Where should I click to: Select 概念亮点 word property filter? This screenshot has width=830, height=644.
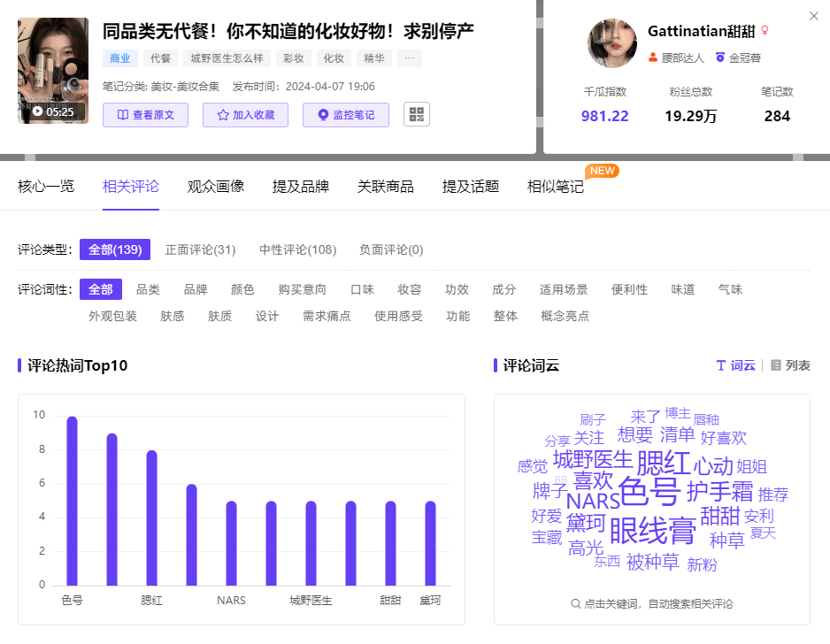point(565,316)
